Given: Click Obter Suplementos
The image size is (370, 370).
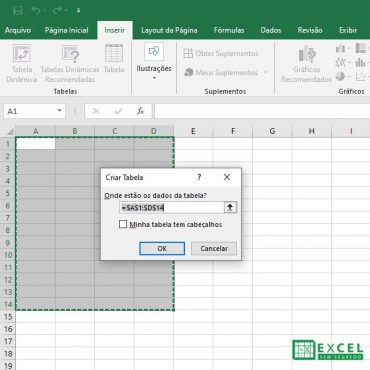Looking at the screenshot, I should click(221, 53).
